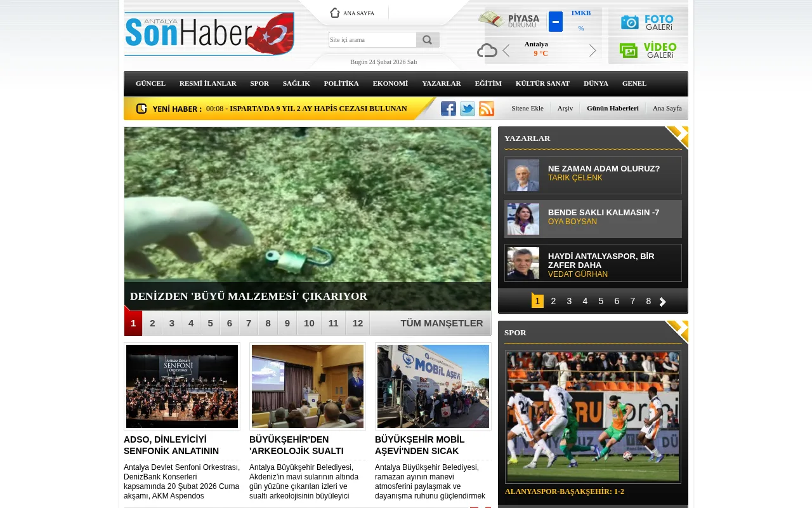Open TÜM MANŞETLER link
Screen dimensions: 812x508
[441, 323]
